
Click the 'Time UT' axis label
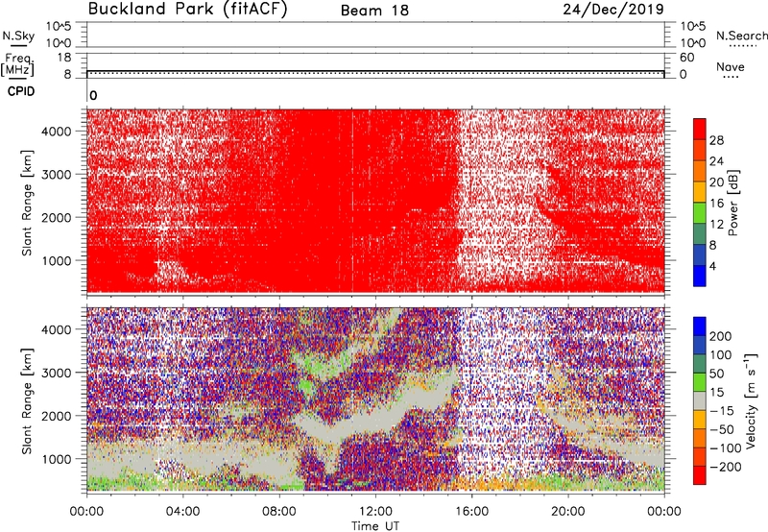click(x=375, y=526)
